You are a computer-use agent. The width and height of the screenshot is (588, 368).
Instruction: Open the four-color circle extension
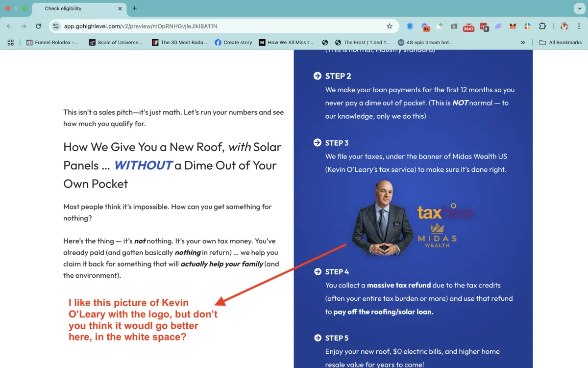528,26
